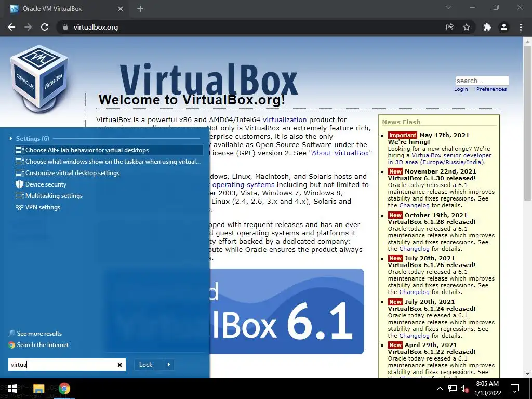Open the VirtualBox senior developer job link
This screenshot has width=532, height=399.
(440, 159)
